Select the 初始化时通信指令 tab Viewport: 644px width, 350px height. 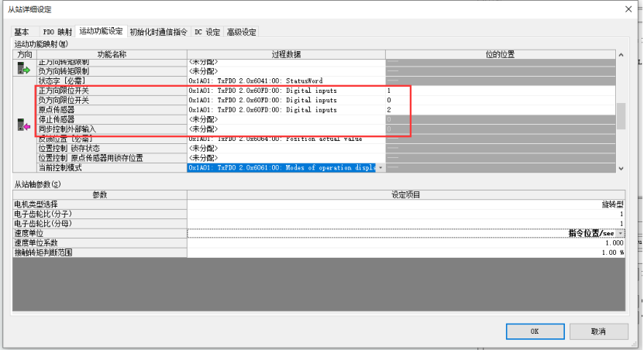pos(158,32)
